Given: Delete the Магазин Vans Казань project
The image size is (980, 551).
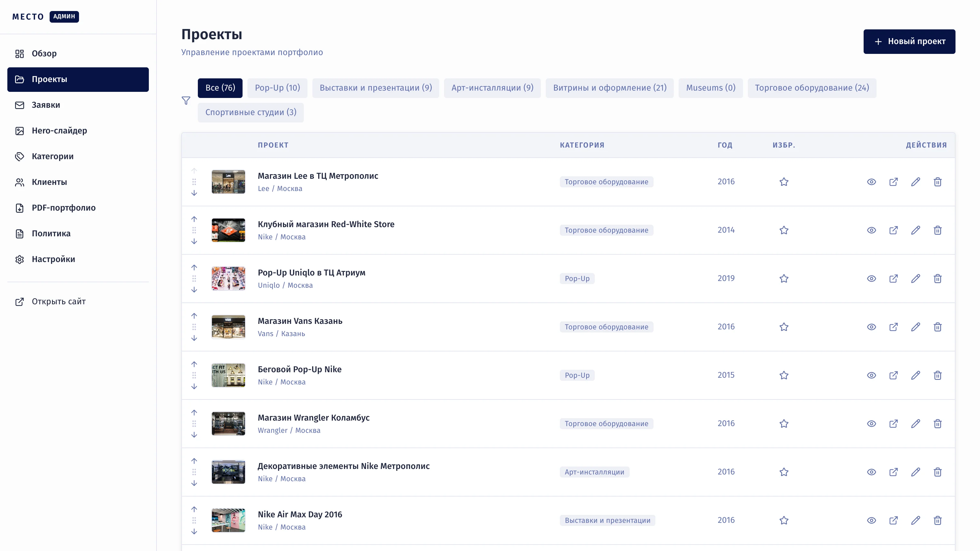Looking at the screenshot, I should click(937, 327).
